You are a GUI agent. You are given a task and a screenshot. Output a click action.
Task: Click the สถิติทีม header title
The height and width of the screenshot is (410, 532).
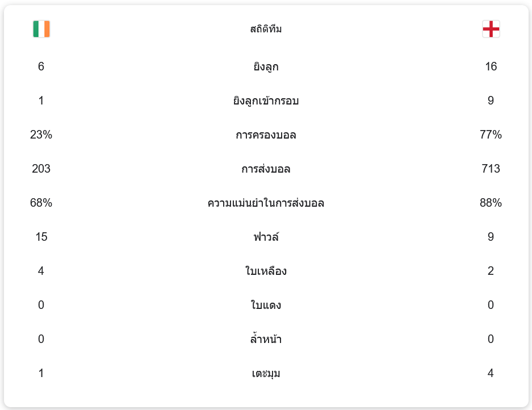click(266, 29)
